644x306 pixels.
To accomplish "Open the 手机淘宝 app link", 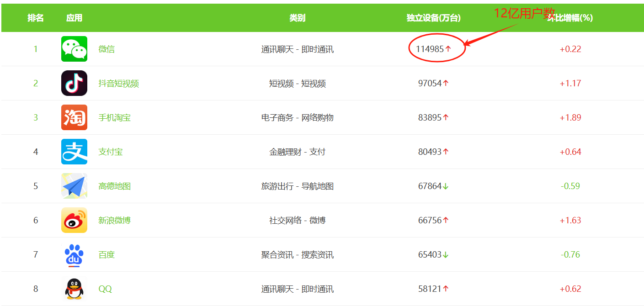I will [115, 117].
